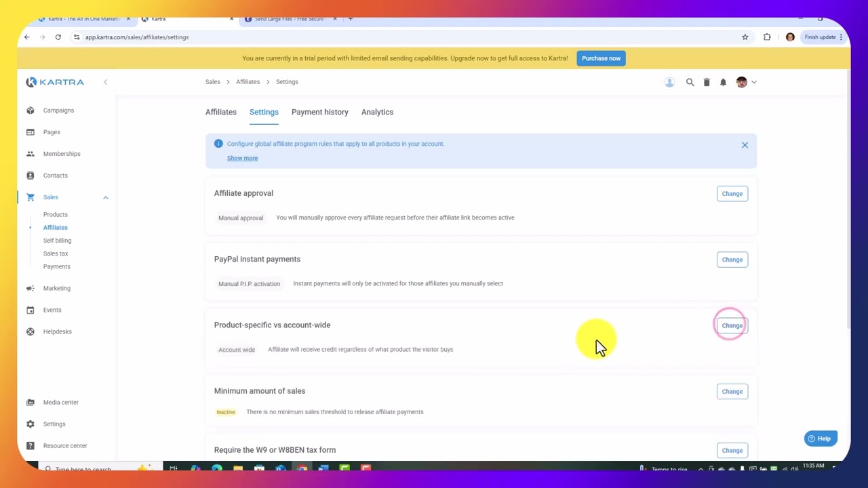
Task: Open the Helpdesks section
Action: (57, 331)
